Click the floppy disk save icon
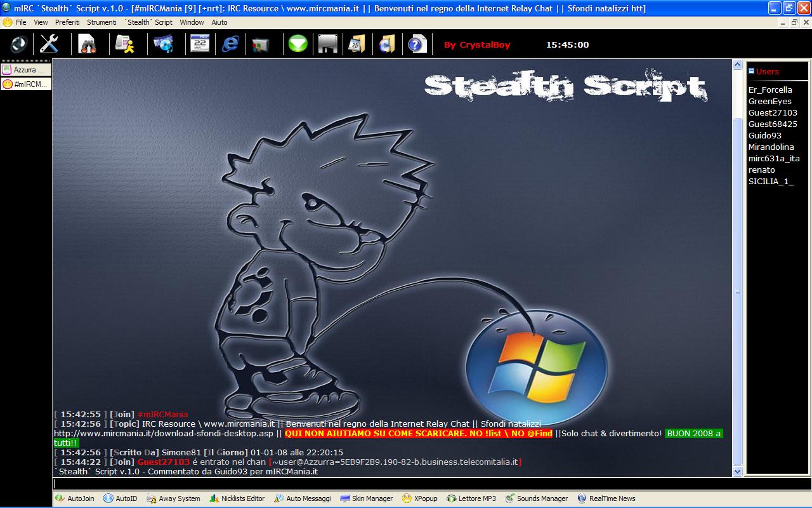The width and height of the screenshot is (812, 508). [327, 44]
